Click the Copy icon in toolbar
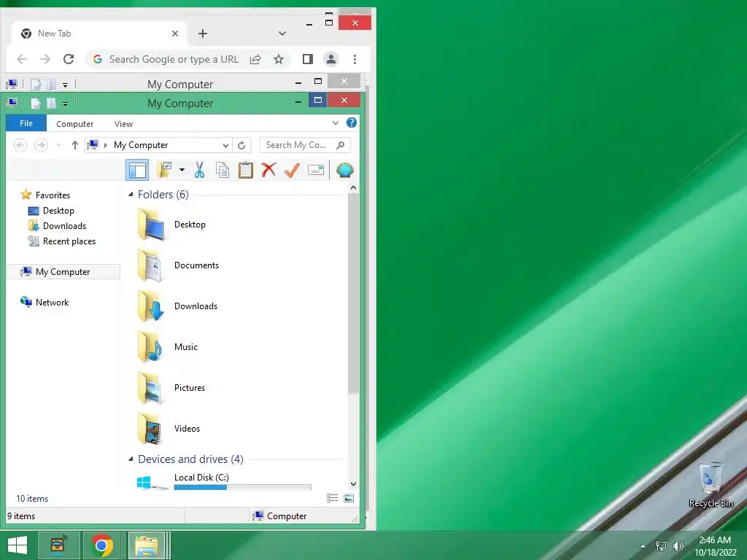The height and width of the screenshot is (560, 747). 222,170
